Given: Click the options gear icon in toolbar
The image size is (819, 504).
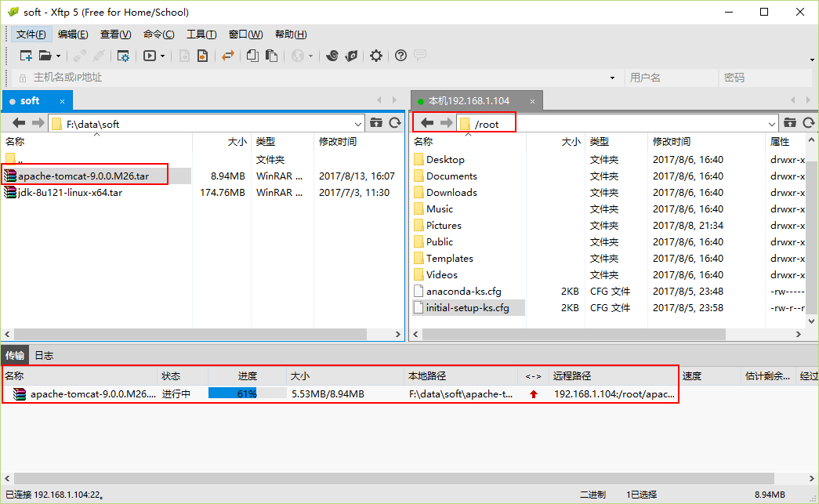Looking at the screenshot, I should 376,56.
